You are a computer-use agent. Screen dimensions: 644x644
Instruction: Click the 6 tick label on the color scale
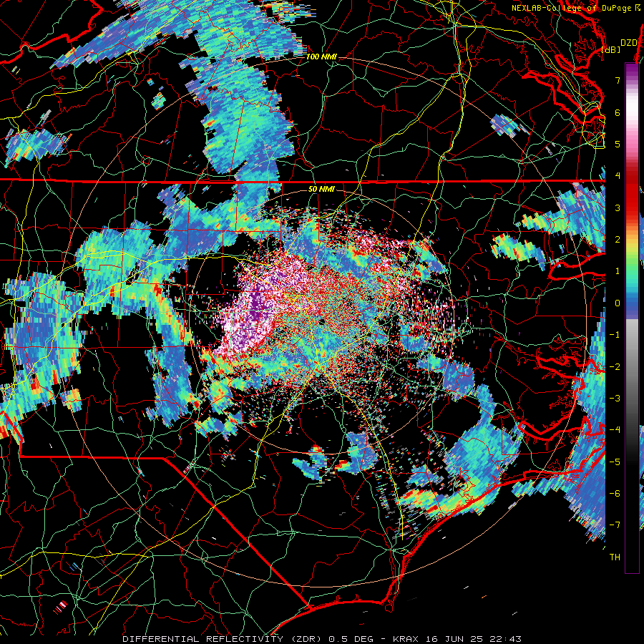click(618, 112)
